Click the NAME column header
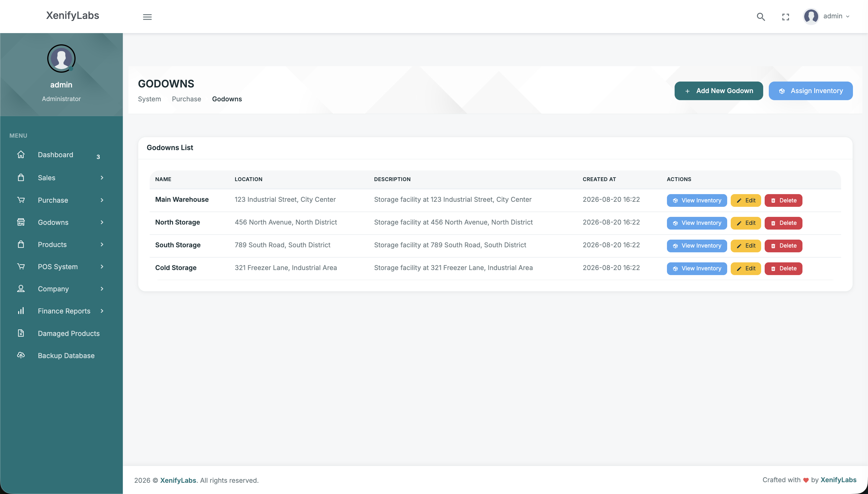868x494 pixels. [163, 179]
